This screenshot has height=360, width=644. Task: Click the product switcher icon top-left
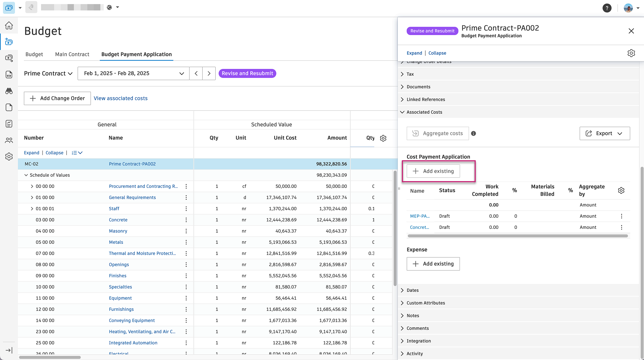coord(9,7)
